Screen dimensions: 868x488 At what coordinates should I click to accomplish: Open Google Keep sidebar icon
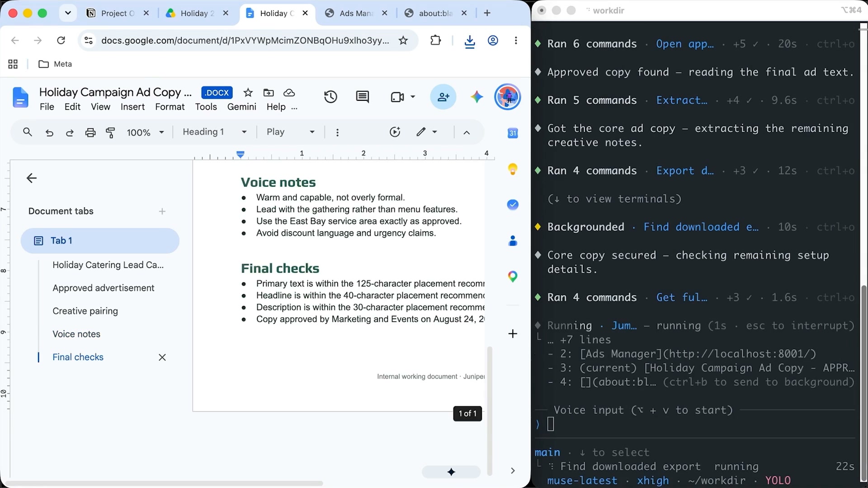[513, 169]
